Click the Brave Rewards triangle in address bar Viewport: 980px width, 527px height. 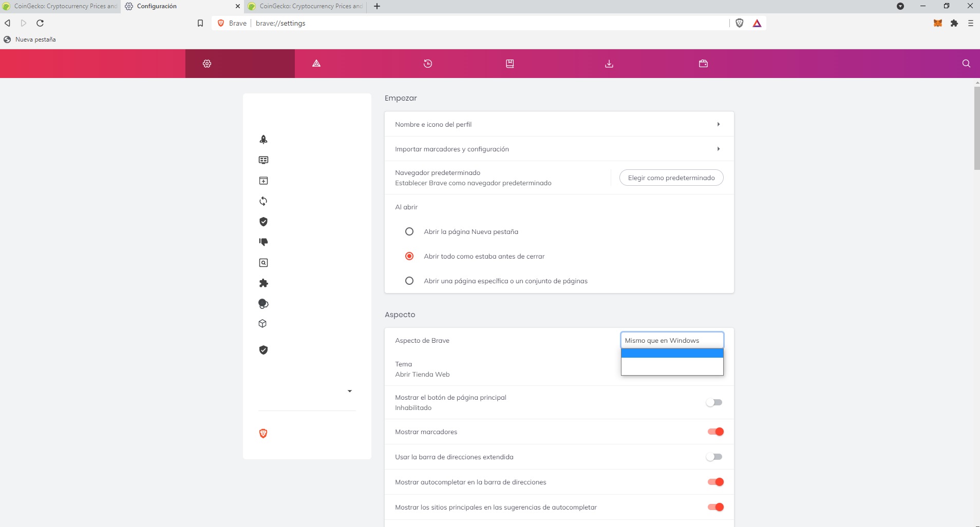click(x=757, y=23)
